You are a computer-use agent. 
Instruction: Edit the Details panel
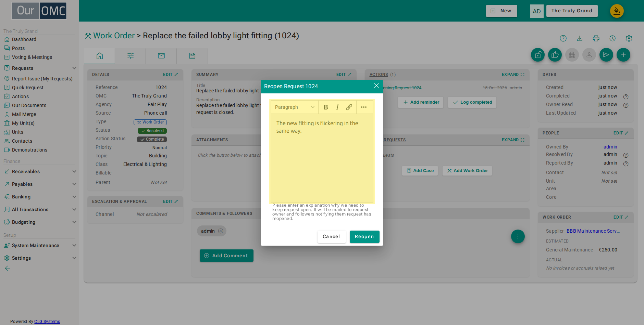(x=170, y=75)
